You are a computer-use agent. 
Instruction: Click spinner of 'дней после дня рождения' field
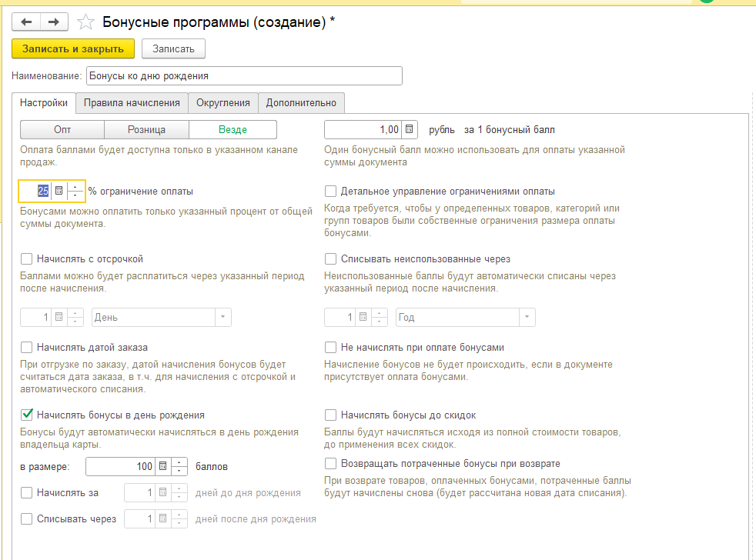tap(179, 518)
